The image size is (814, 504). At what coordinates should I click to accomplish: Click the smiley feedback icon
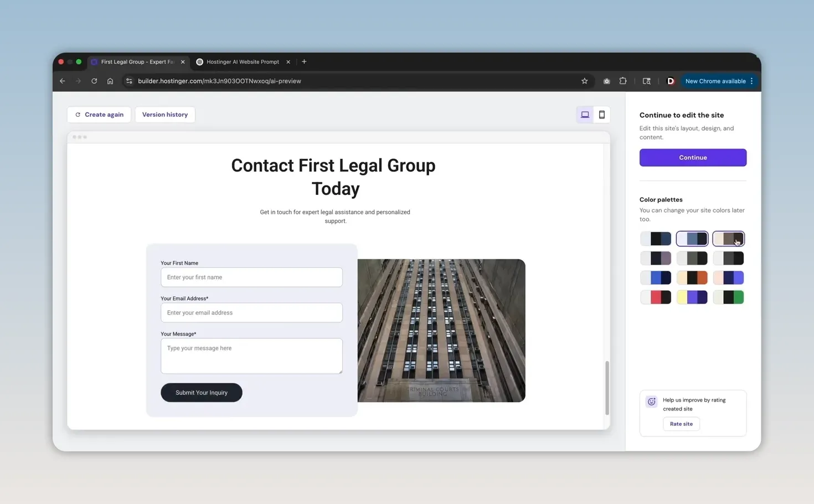pos(652,402)
